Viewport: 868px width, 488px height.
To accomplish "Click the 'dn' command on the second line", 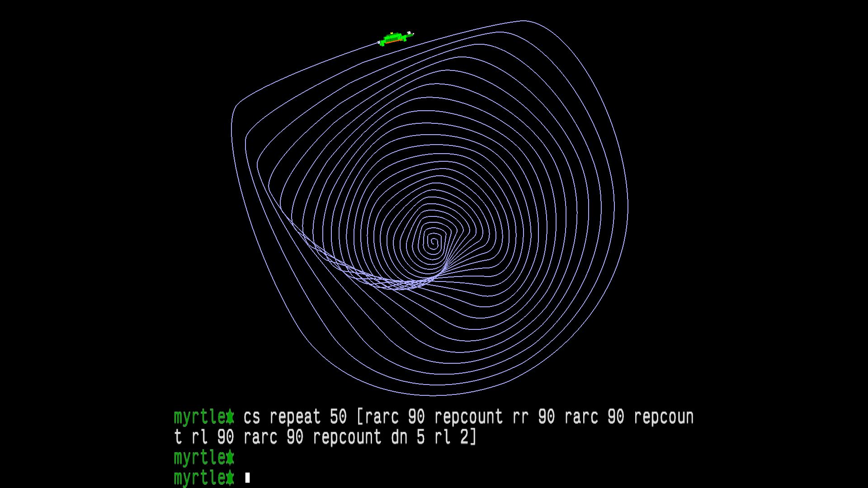I will pos(399,437).
